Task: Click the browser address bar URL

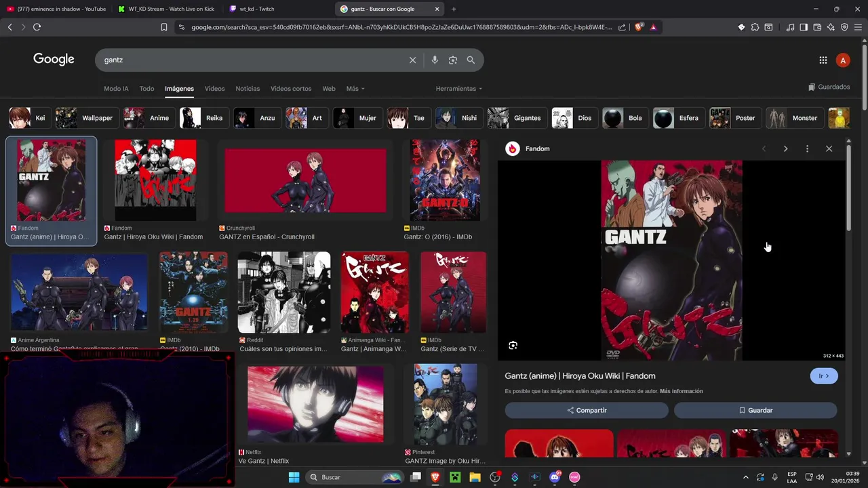Action: coord(401,27)
